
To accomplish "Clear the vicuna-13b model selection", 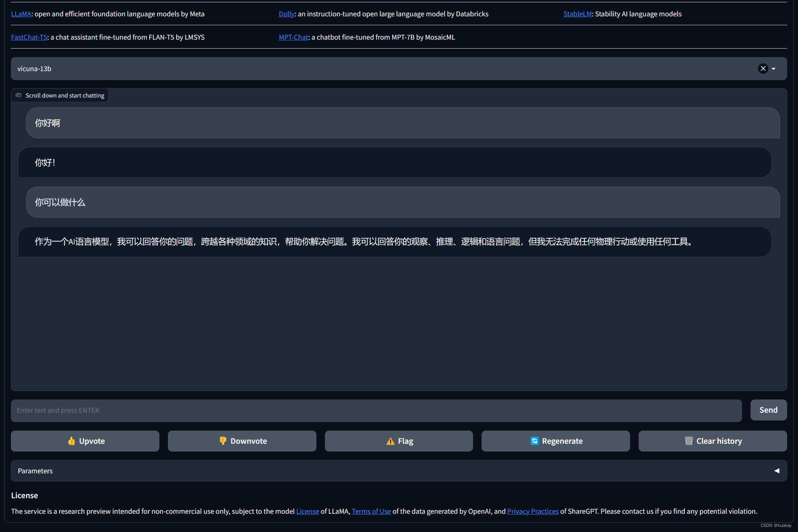I will pos(763,69).
